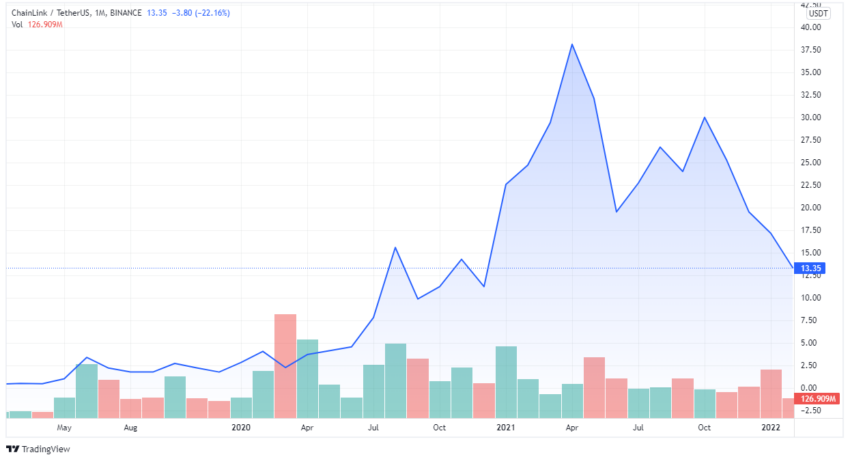This screenshot has width=850, height=457.
Task: Open the TradingView link text
Action: coord(46,449)
